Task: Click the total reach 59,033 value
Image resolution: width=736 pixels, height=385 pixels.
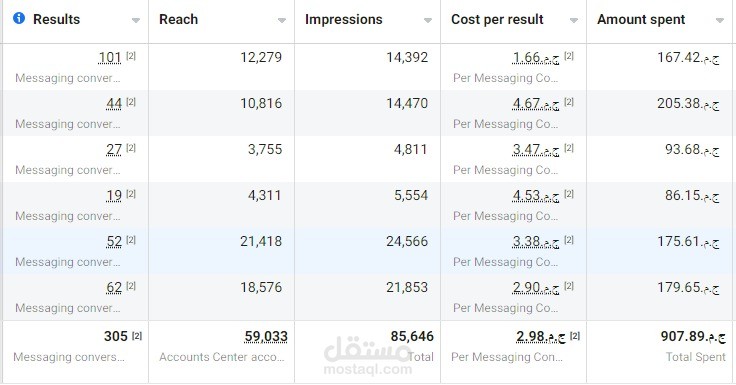Action: point(266,336)
